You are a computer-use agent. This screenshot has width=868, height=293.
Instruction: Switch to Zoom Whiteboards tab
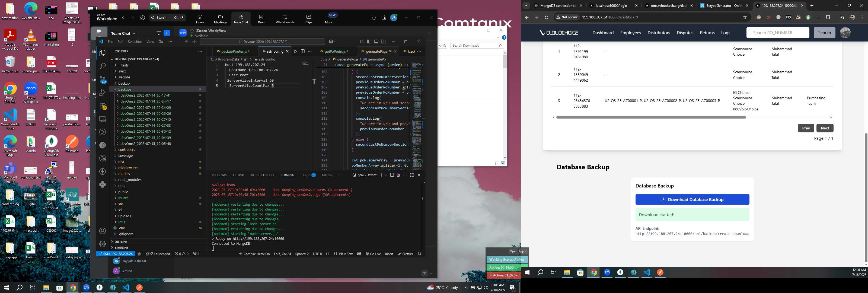coord(285,19)
